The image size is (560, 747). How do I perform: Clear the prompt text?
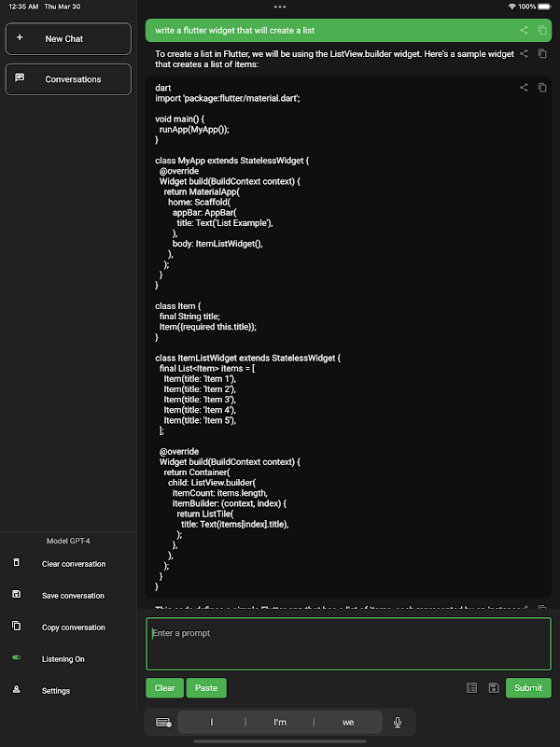pyautogui.click(x=164, y=688)
